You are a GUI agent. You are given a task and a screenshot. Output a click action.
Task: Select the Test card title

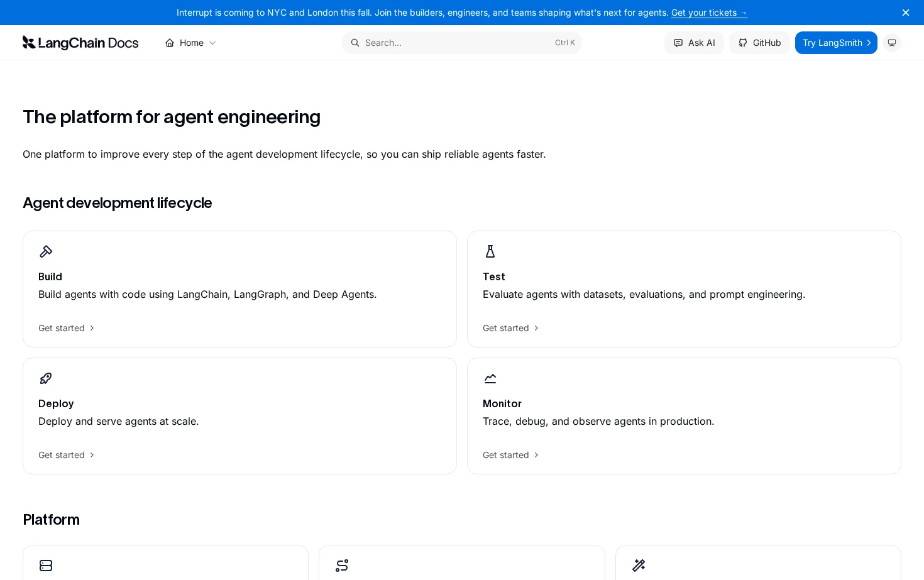pos(494,276)
